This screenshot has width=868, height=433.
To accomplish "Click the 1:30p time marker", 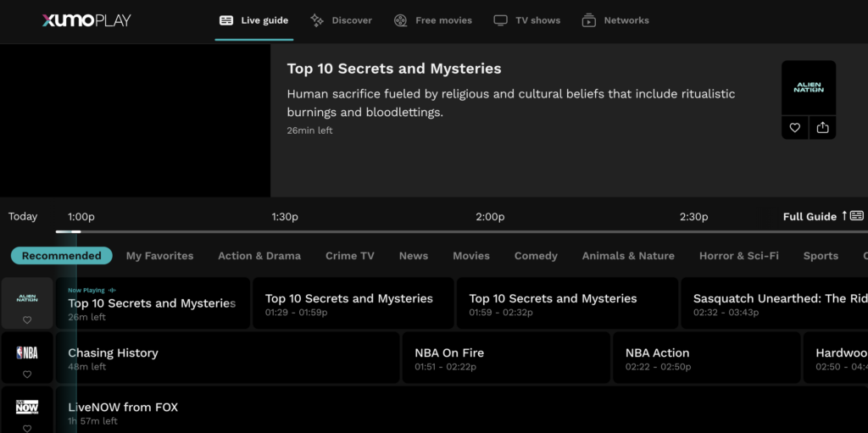I will [x=285, y=217].
